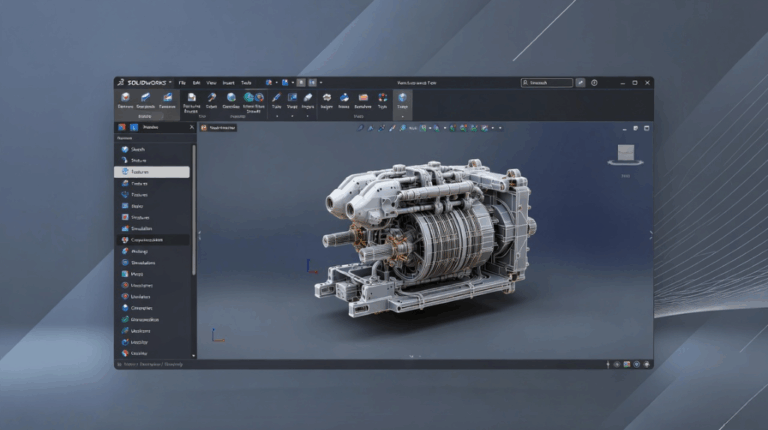Click the first gray square quick-access button
Screen dimensions: 768x430
(x=301, y=83)
